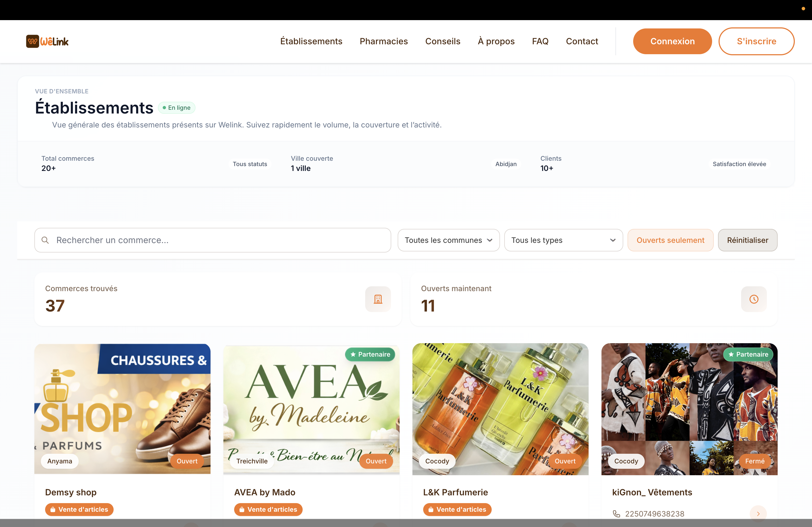Image resolution: width=812 pixels, height=527 pixels.
Task: Open the FAQ navigation link
Action: (x=540, y=41)
